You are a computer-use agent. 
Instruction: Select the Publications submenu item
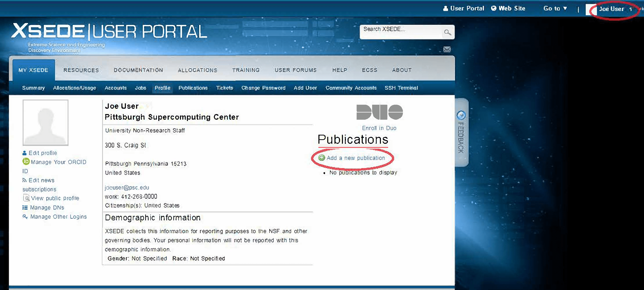click(193, 88)
